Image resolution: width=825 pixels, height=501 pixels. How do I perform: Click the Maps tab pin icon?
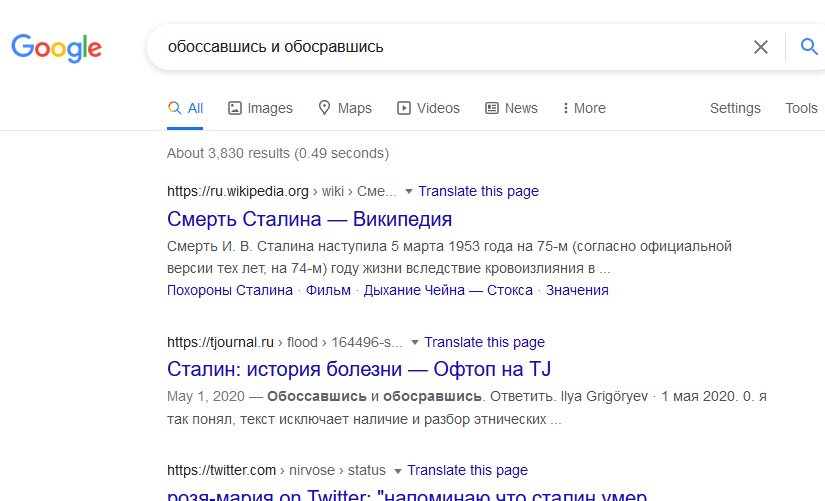coord(325,108)
